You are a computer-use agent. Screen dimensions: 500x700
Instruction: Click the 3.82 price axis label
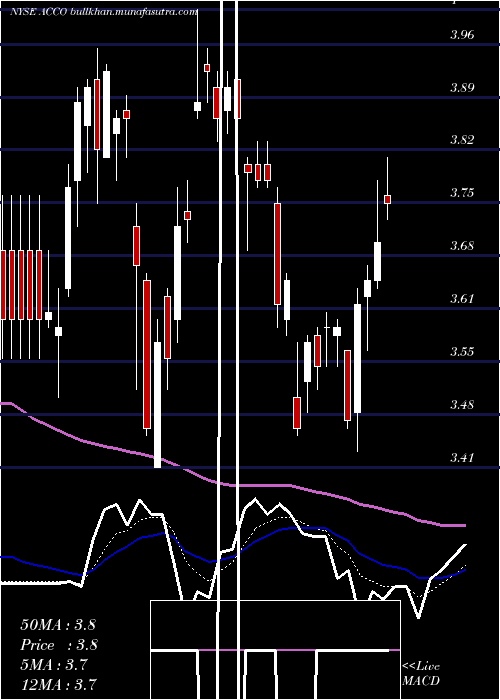pyautogui.click(x=462, y=140)
